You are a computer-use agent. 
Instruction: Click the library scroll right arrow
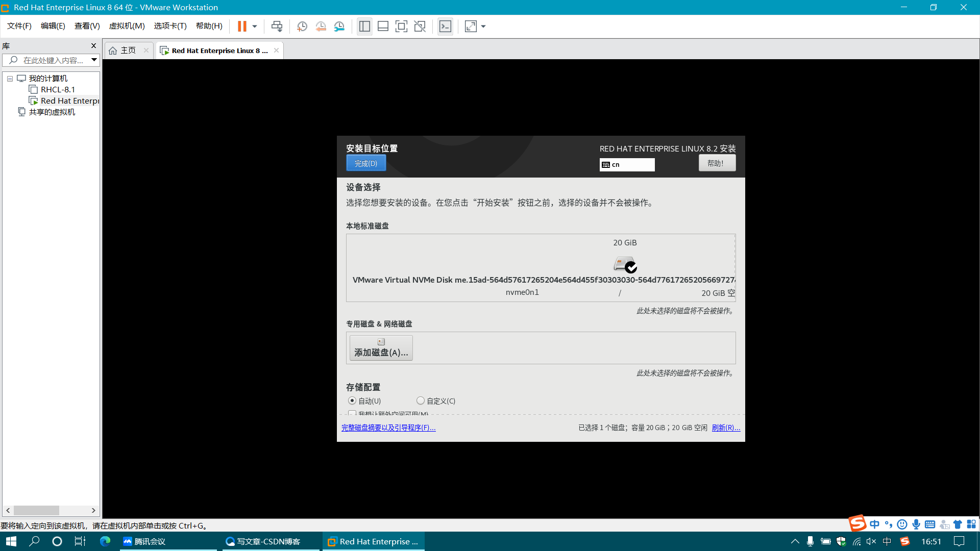click(x=93, y=511)
